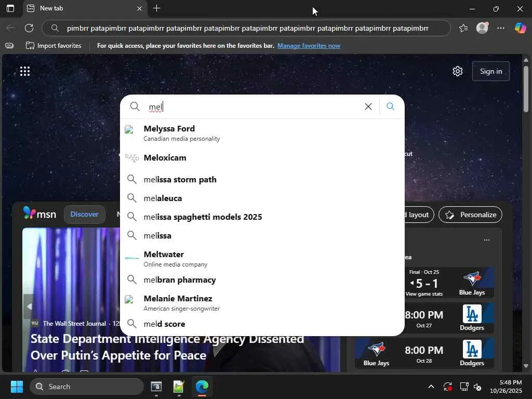This screenshot has height=399, width=532.
Task: Choose melaleuca suggestion
Action: pyautogui.click(x=262, y=198)
